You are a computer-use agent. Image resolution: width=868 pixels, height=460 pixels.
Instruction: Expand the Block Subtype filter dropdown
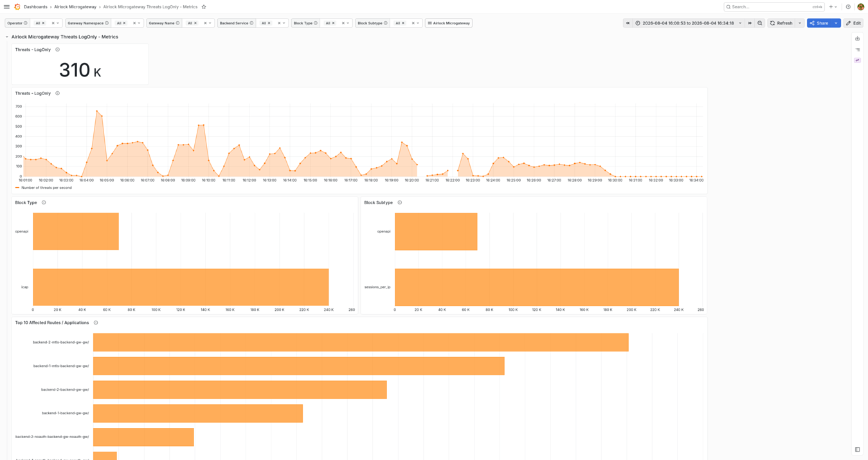[x=418, y=23]
